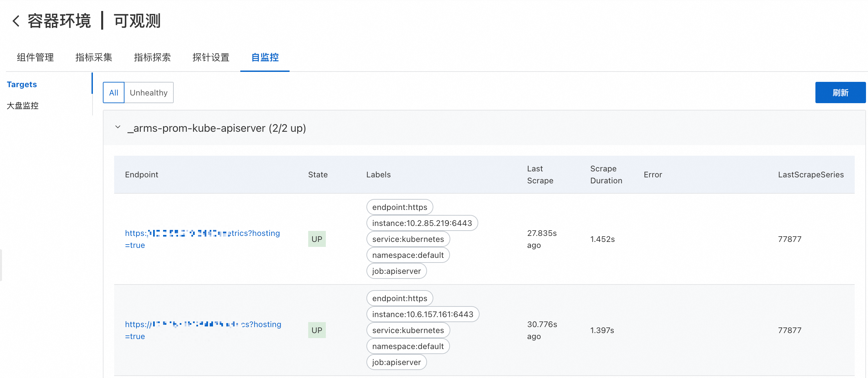Select the 探针设置 tab
The width and height of the screenshot is (868, 378).
click(x=211, y=57)
